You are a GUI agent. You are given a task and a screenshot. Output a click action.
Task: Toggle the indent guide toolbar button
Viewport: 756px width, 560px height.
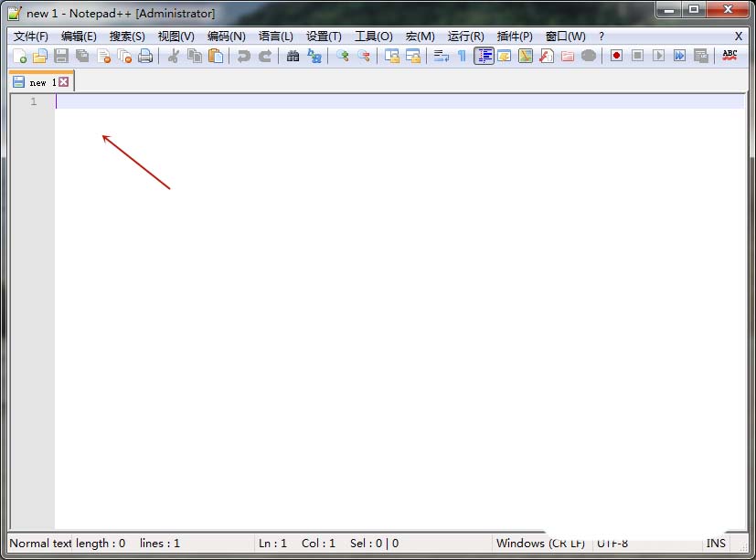click(484, 56)
